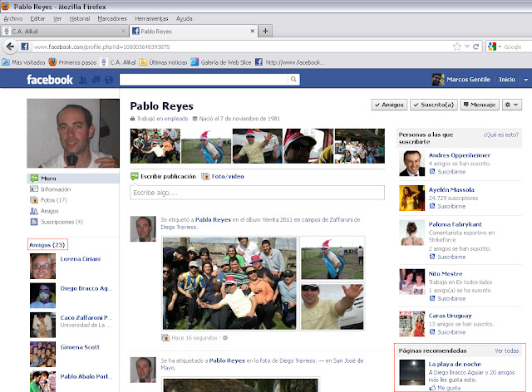Open Nito Mestre's profile link
Screen dimensions: 532x392
(x=446, y=274)
